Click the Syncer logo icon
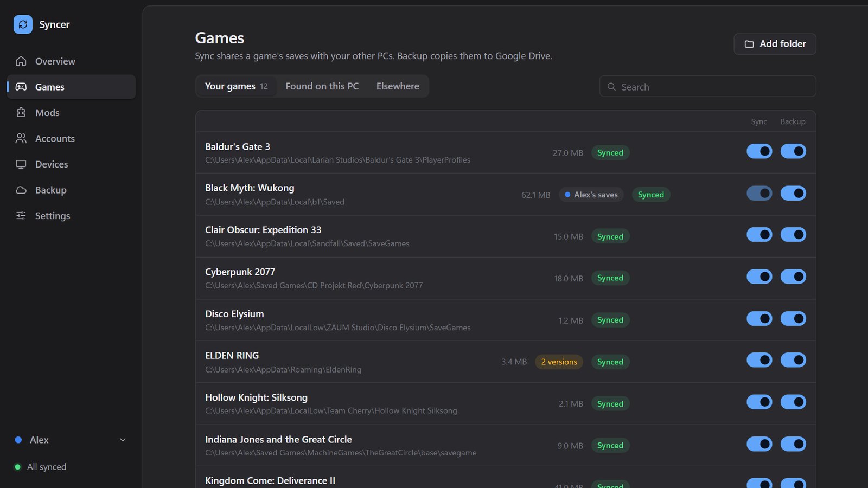 tap(23, 24)
